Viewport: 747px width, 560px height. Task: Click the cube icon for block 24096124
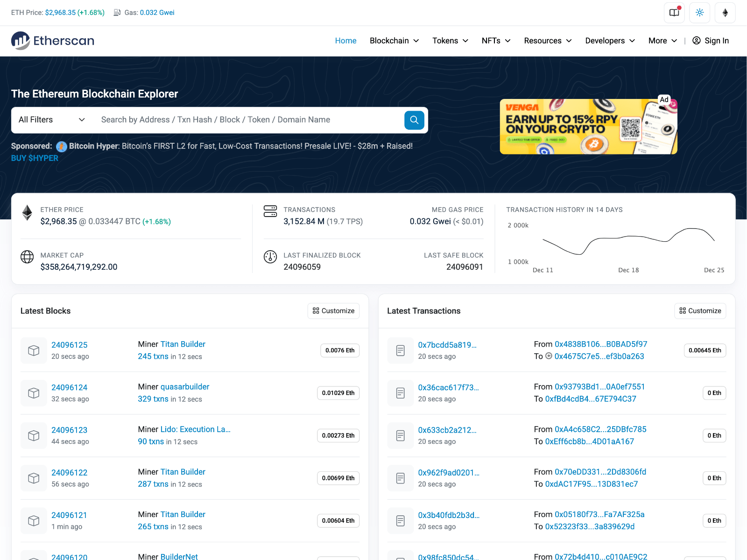[x=34, y=393]
